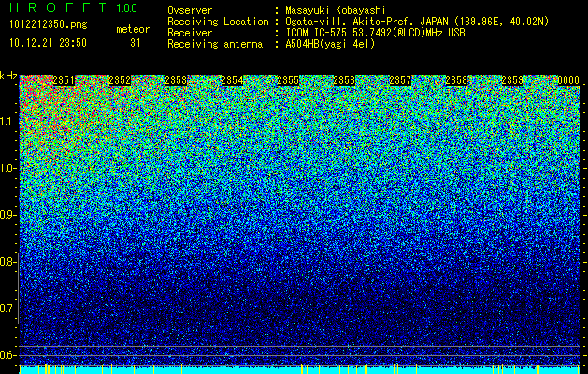Image resolution: width=588 pixels, height=374 pixels.
Task: Click the 1.0 frequency axis label
Action: (8, 168)
